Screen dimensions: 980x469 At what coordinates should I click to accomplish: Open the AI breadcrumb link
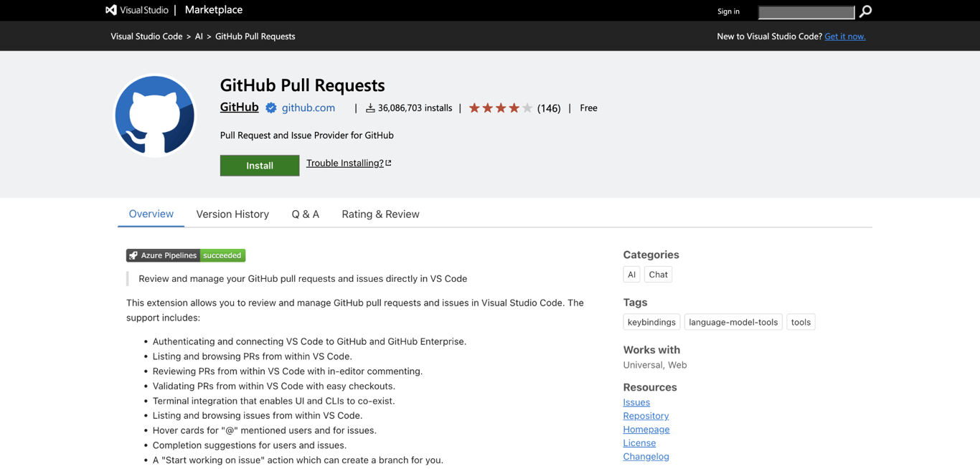click(x=199, y=36)
